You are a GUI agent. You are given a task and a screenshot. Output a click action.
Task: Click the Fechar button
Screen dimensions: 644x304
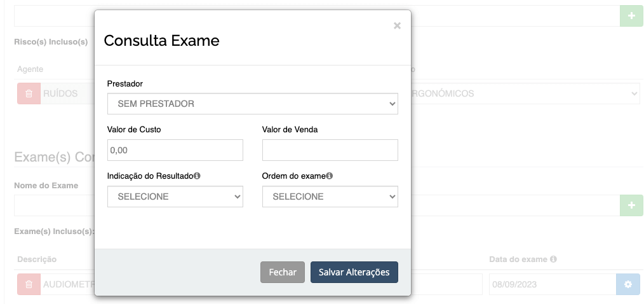(283, 272)
